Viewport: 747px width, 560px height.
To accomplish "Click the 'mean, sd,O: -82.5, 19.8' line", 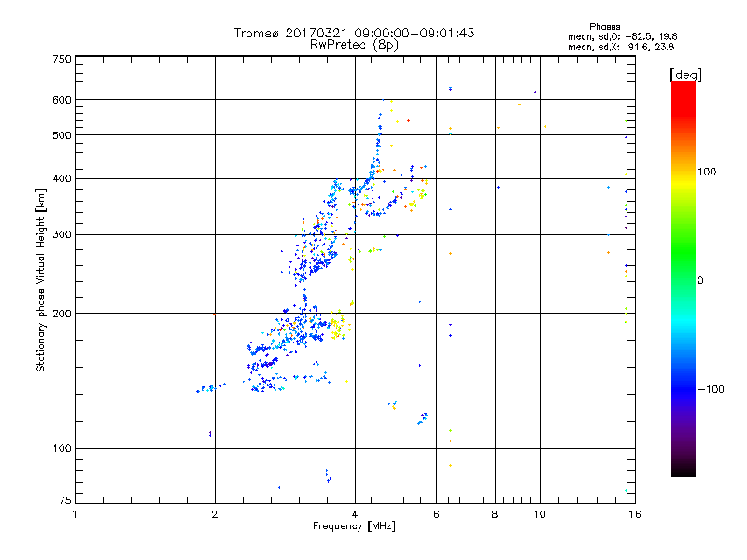I will pyautogui.click(x=622, y=36).
